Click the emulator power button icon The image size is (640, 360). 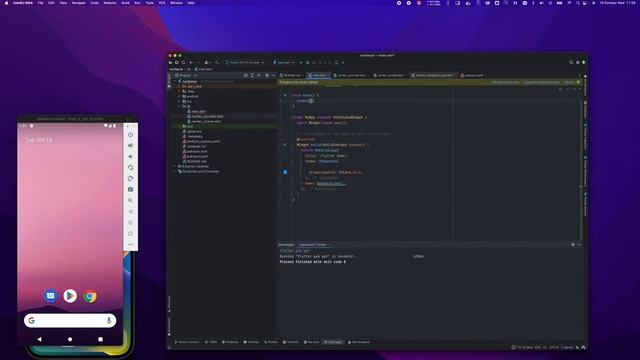click(130, 134)
